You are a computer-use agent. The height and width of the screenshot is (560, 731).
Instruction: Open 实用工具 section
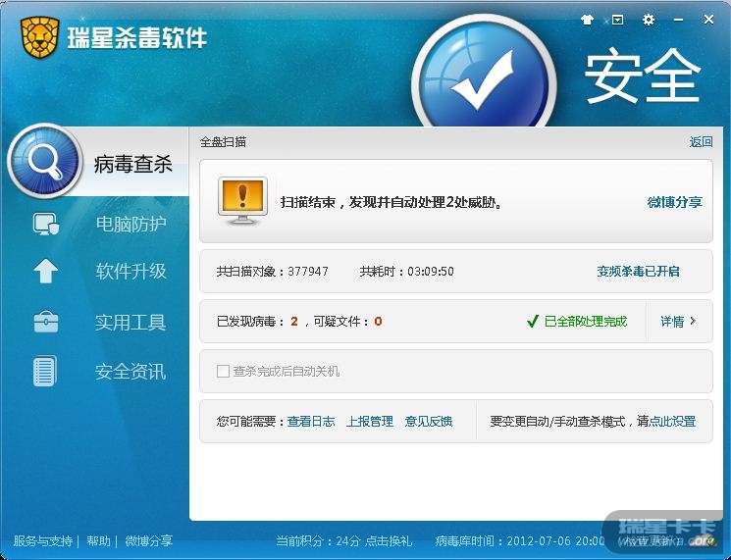point(131,323)
